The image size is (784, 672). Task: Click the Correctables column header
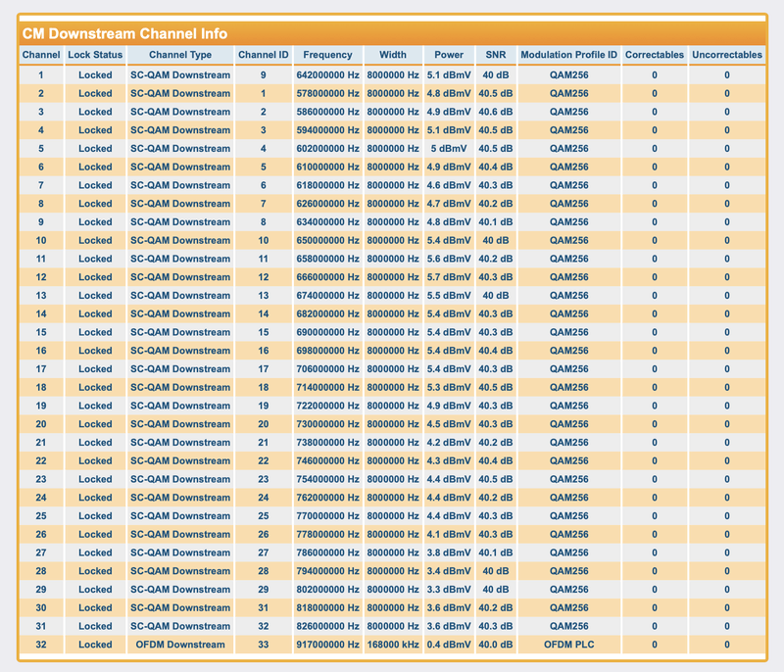(654, 55)
